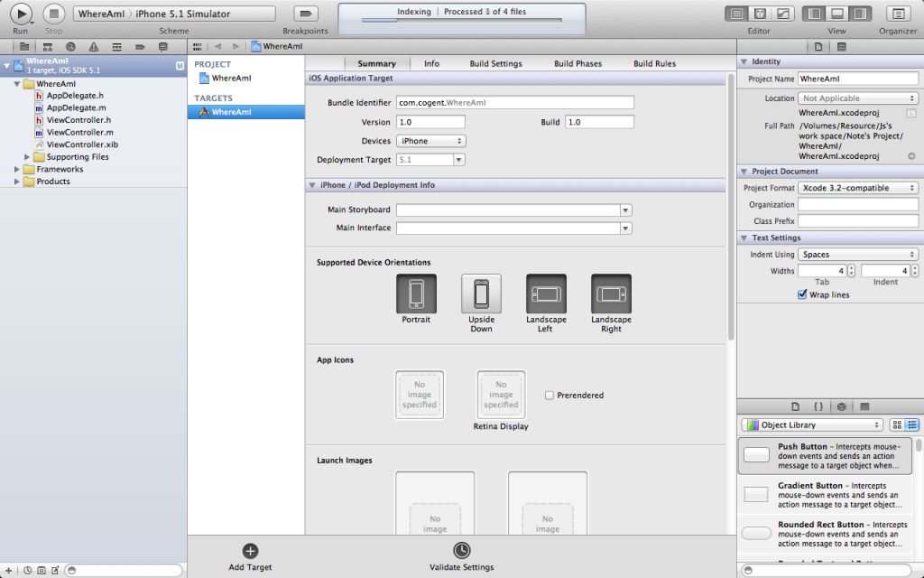Click the indexing progress bar
This screenshot has height=578, width=924.
461,20
